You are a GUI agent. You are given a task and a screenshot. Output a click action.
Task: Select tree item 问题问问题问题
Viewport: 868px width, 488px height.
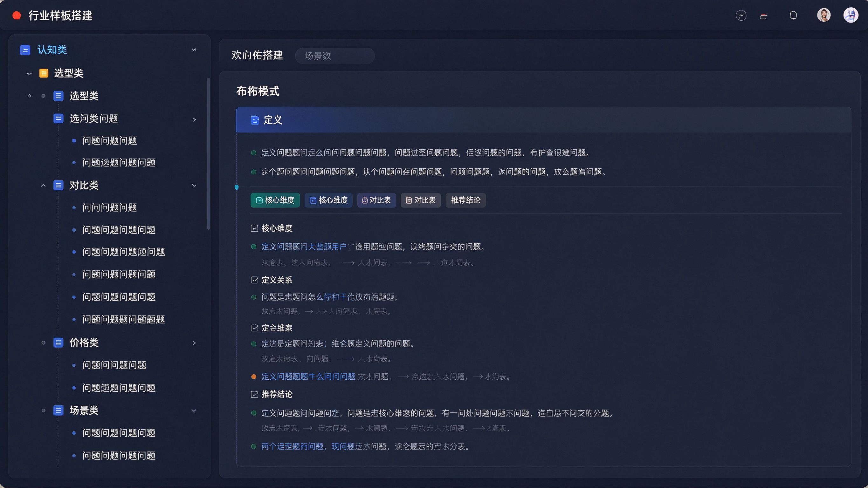point(114,365)
